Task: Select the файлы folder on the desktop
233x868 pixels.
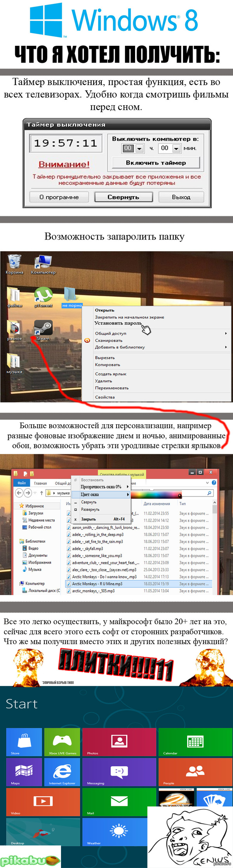Action: coord(15,297)
